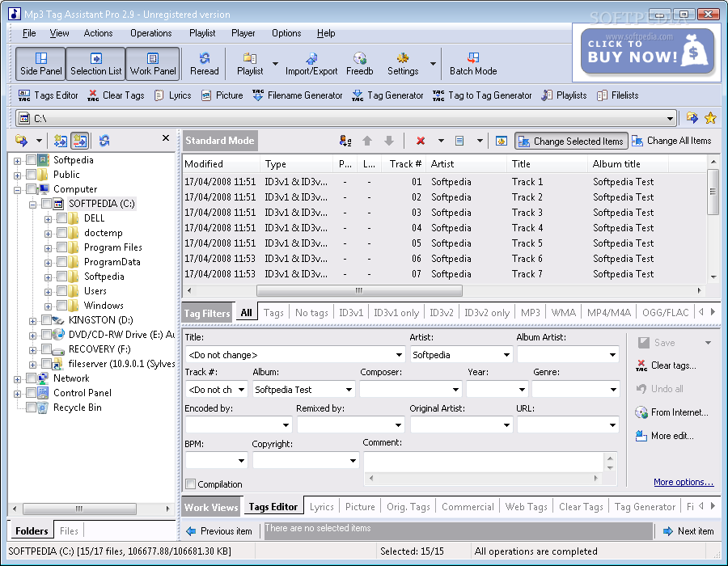Open the Operations menu
The width and height of the screenshot is (728, 566).
tap(151, 33)
